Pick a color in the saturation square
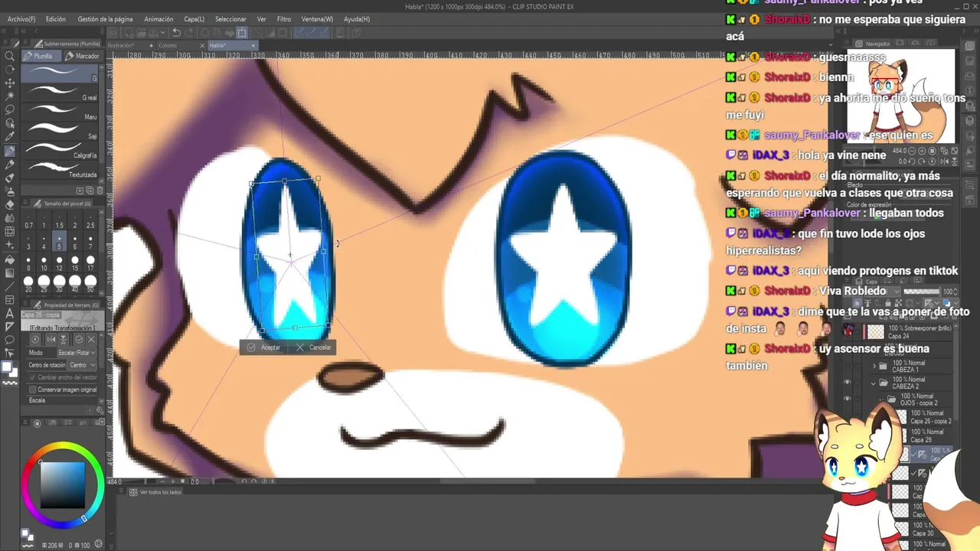Viewport: 980px width, 551px height. click(63, 484)
